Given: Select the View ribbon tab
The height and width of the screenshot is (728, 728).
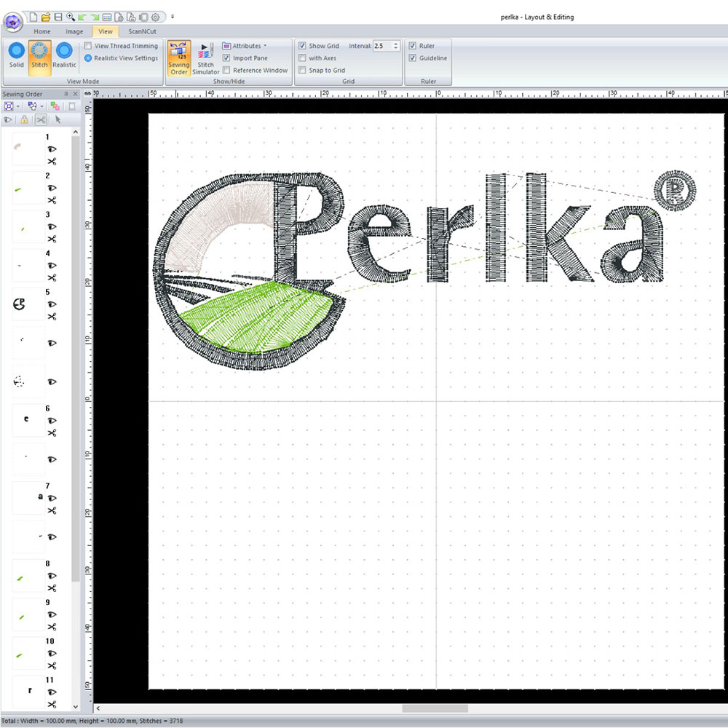Looking at the screenshot, I should point(106,31).
